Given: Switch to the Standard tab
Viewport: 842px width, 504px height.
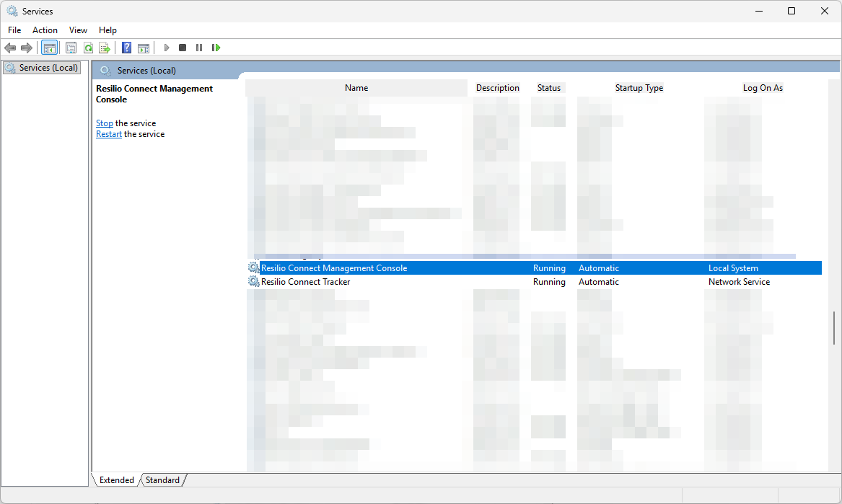Looking at the screenshot, I should point(162,480).
